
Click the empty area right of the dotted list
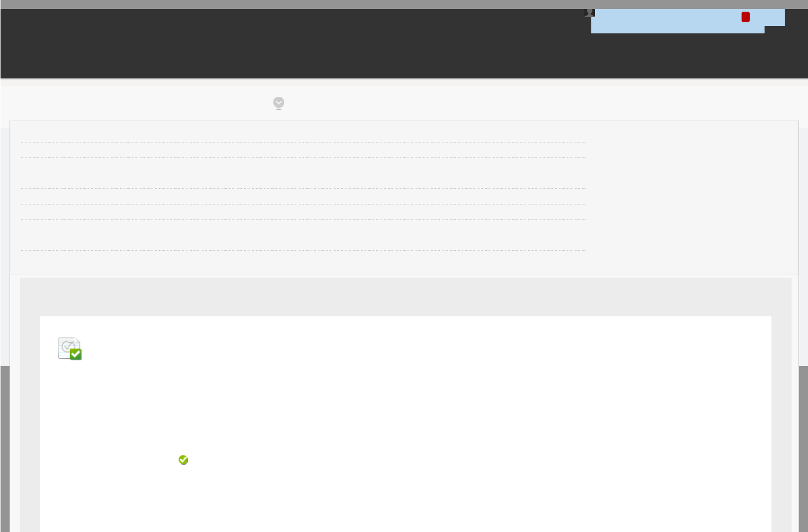[x=691, y=196]
